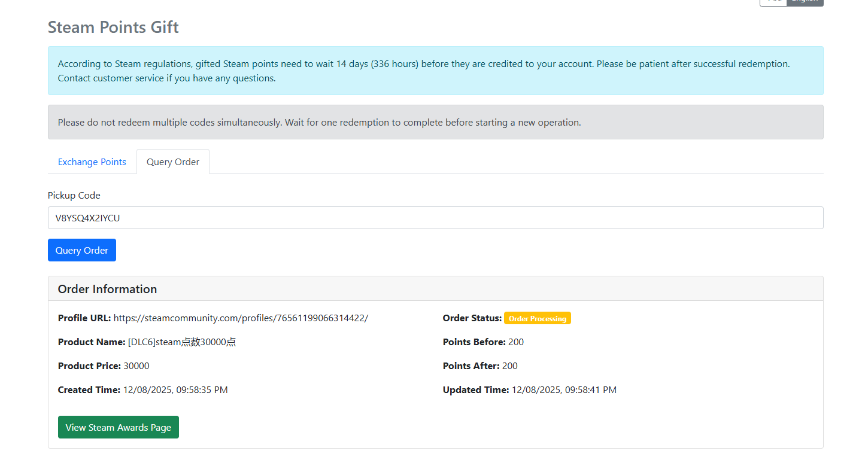Click the Points Before value 200
This screenshot has width=868, height=466.
(x=516, y=342)
